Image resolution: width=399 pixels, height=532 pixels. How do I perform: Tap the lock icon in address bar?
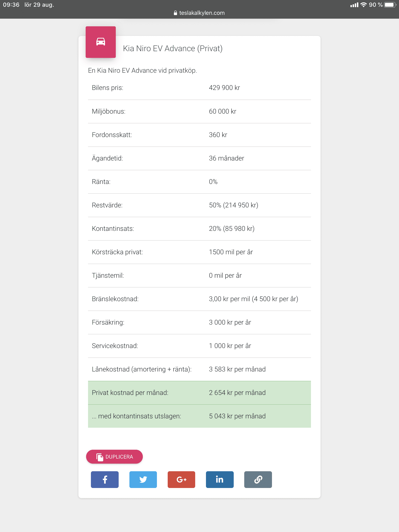[x=175, y=13]
